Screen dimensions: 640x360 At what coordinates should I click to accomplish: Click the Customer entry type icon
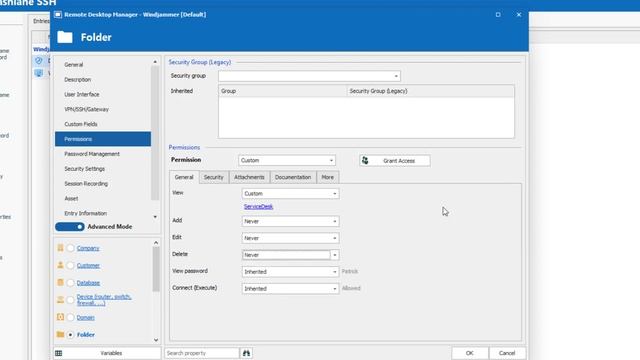coord(60,265)
